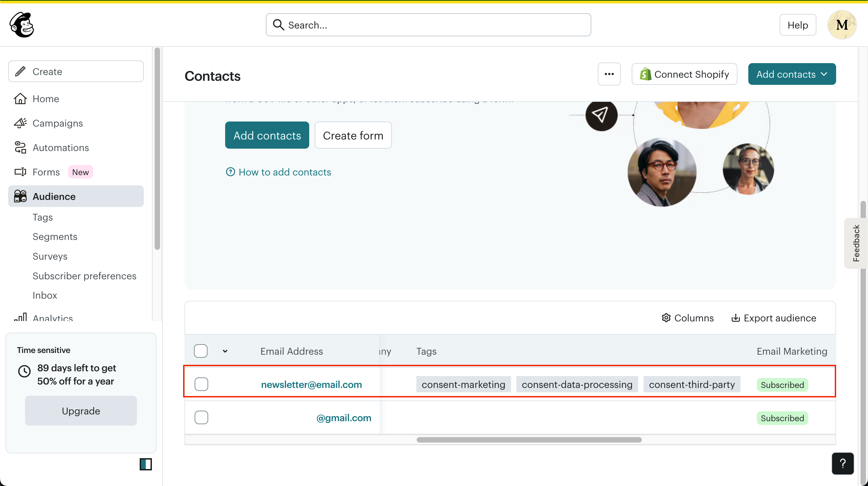This screenshot has width=868, height=486.
Task: Click into the Search field
Action: 429,25
